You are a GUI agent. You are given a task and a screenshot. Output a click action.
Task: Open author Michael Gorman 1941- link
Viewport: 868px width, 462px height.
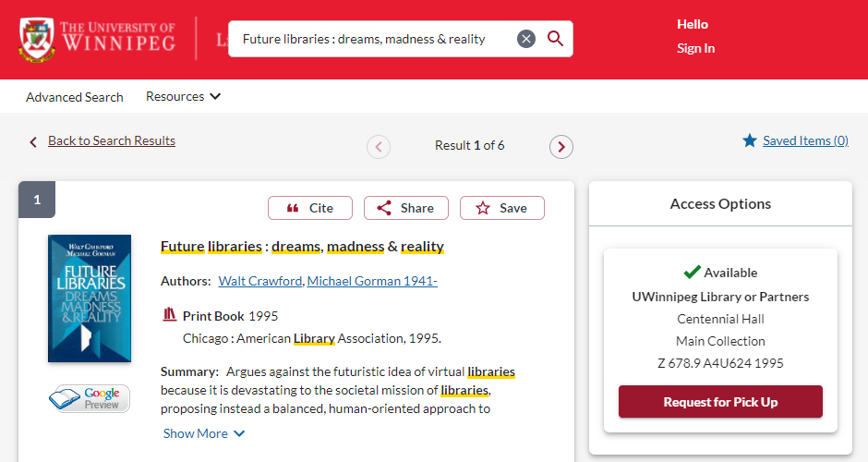(372, 281)
